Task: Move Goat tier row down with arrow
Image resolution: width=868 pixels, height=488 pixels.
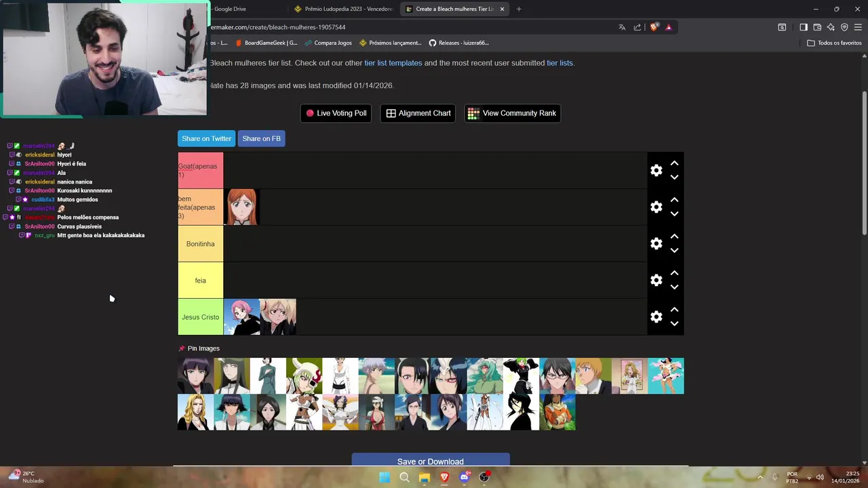Action: [674, 177]
